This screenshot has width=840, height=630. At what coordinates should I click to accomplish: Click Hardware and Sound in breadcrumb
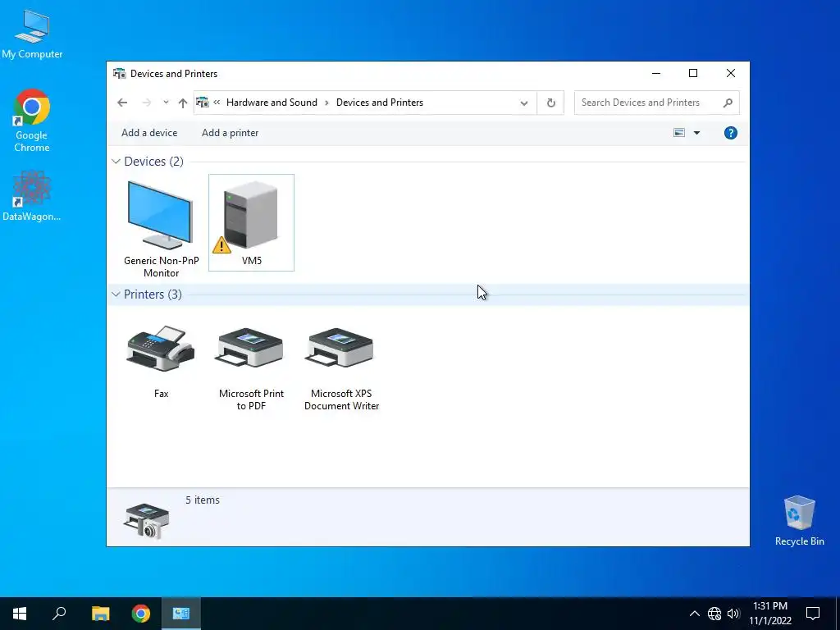pos(272,103)
